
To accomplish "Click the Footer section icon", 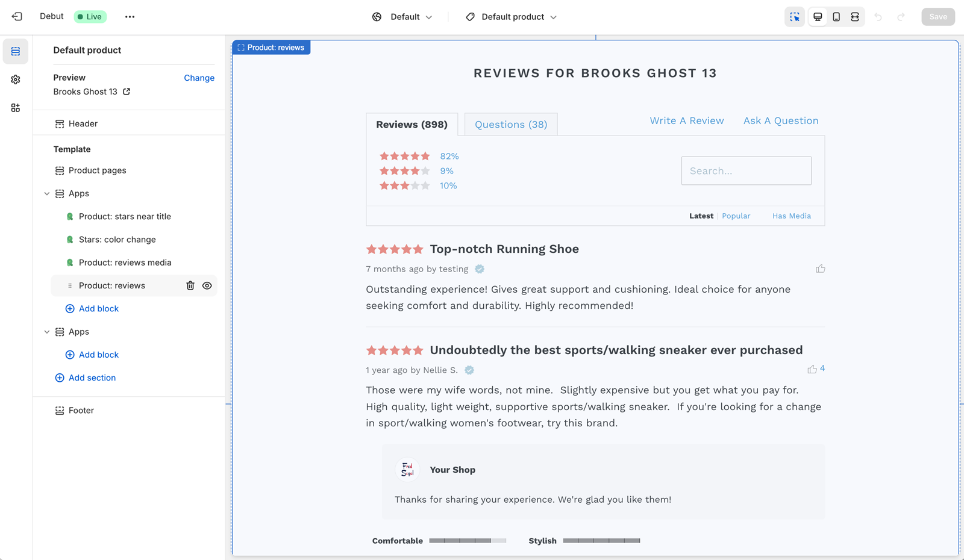I will (60, 411).
